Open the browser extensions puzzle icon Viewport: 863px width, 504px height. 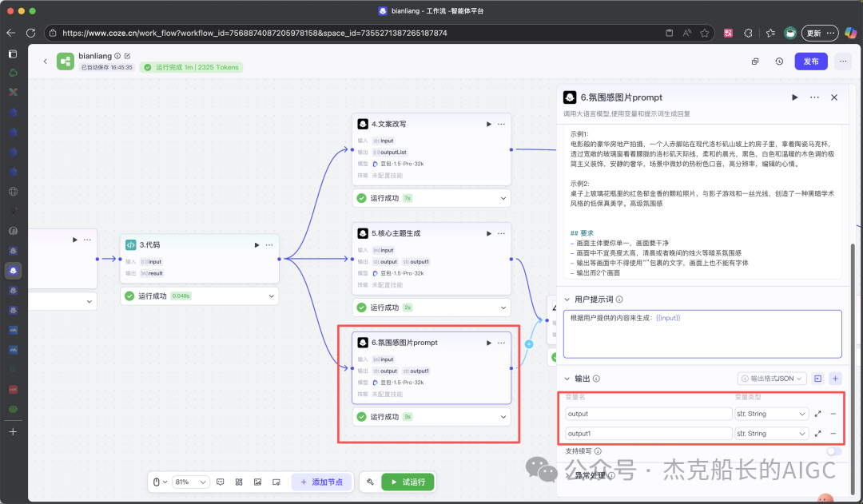748,33
